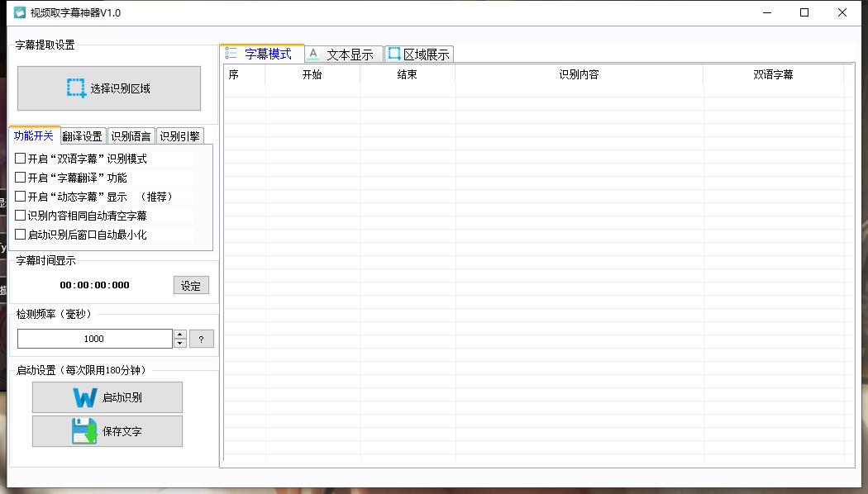Select the 字幕模式 tab
Viewport: 868px width, 494px height.
[x=262, y=54]
